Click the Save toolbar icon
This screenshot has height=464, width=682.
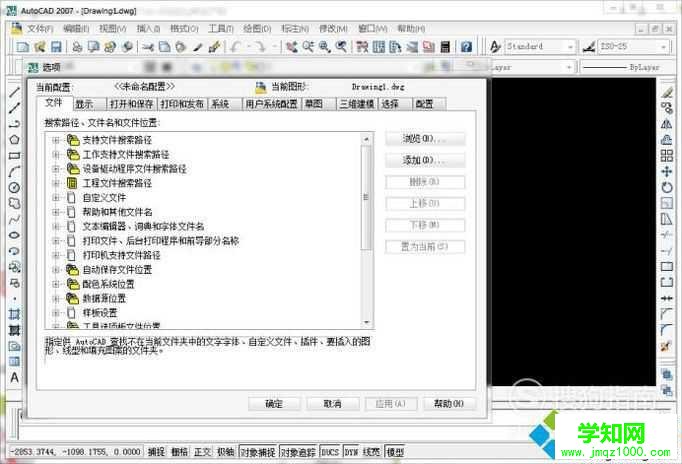56,47
